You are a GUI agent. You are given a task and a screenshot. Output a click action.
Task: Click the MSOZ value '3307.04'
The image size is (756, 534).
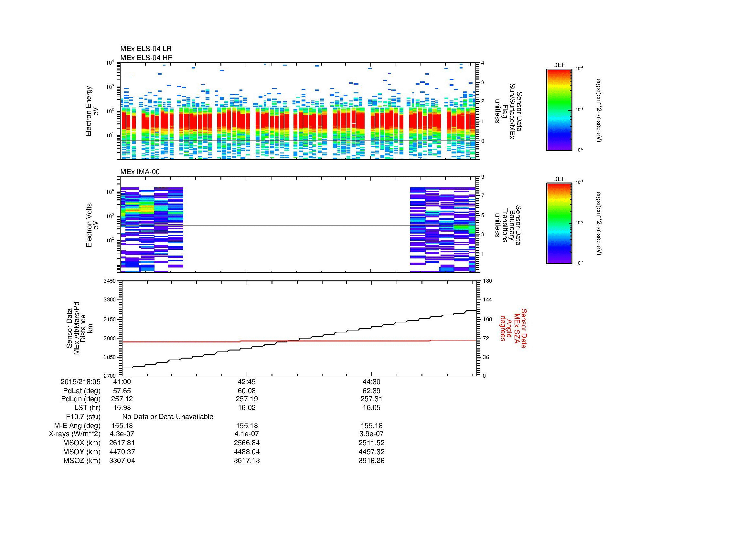tap(122, 460)
